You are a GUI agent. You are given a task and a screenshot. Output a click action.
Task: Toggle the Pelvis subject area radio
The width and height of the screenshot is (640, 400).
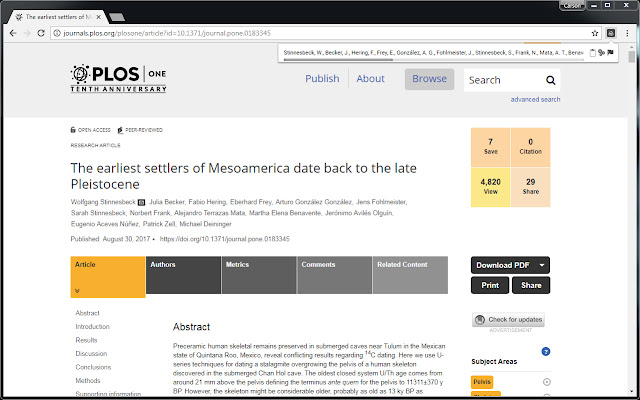coord(547,382)
